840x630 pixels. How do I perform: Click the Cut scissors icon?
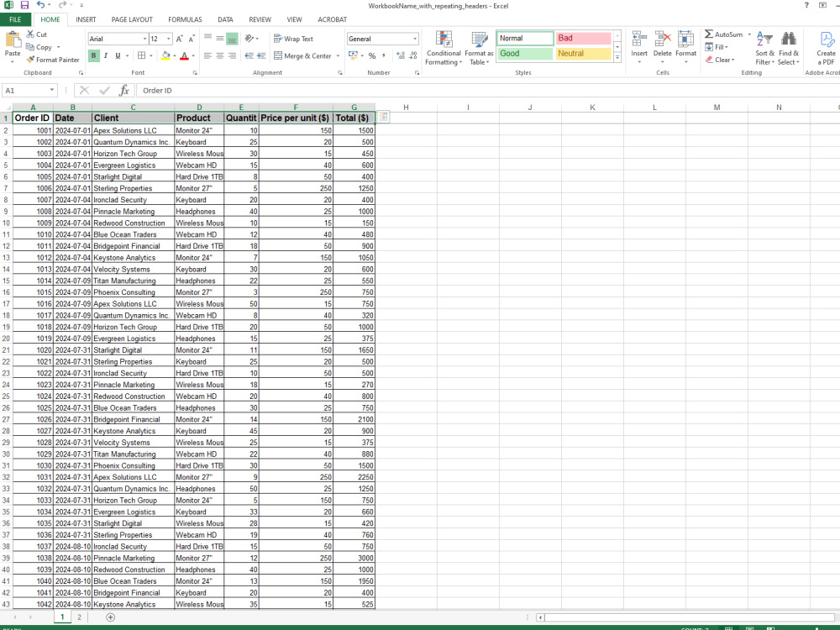30,34
